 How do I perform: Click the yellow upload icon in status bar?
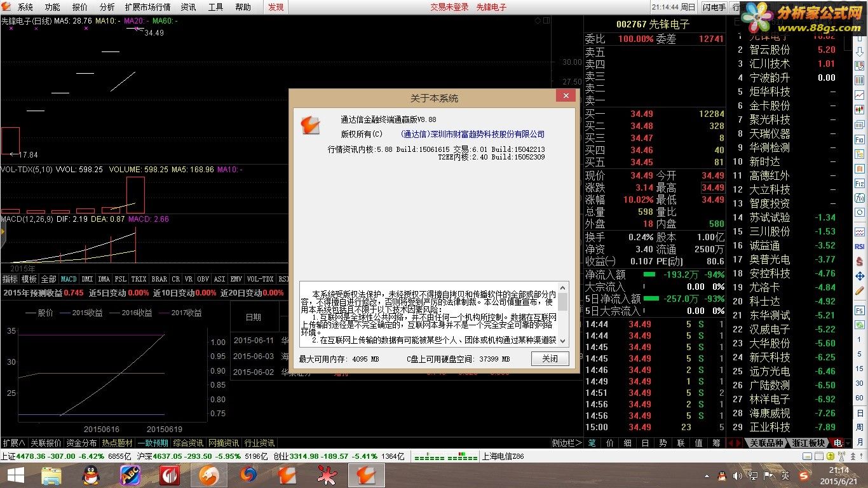(830, 456)
